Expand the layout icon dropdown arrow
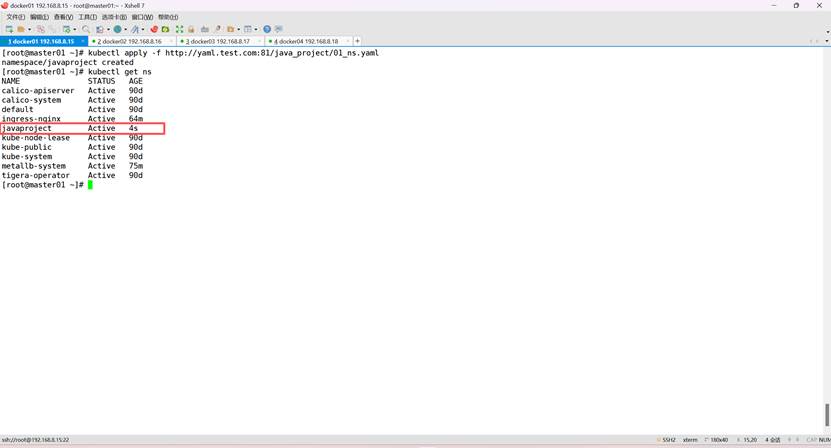This screenshot has width=831, height=448. click(256, 29)
